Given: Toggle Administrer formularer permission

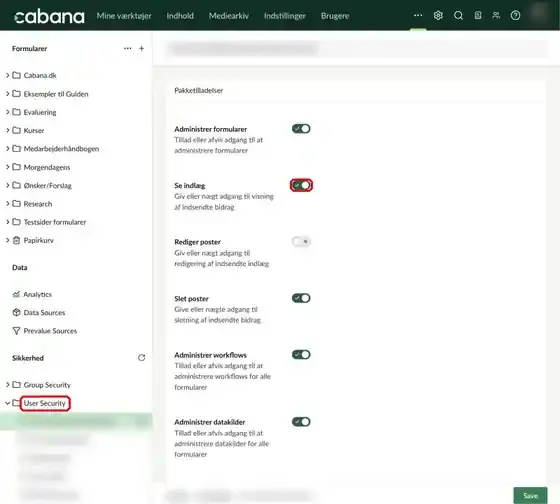Looking at the screenshot, I should (301, 129).
